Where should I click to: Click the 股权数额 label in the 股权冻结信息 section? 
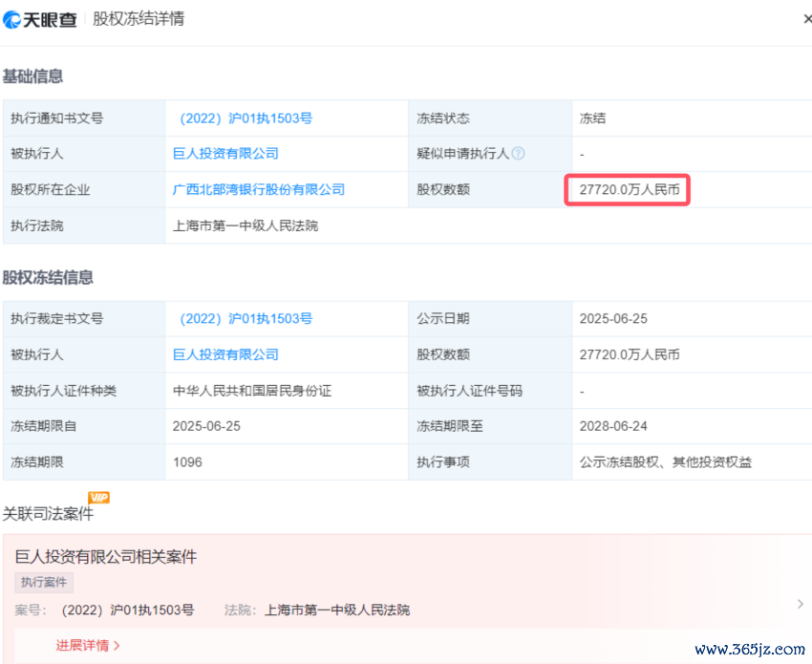coord(443,354)
